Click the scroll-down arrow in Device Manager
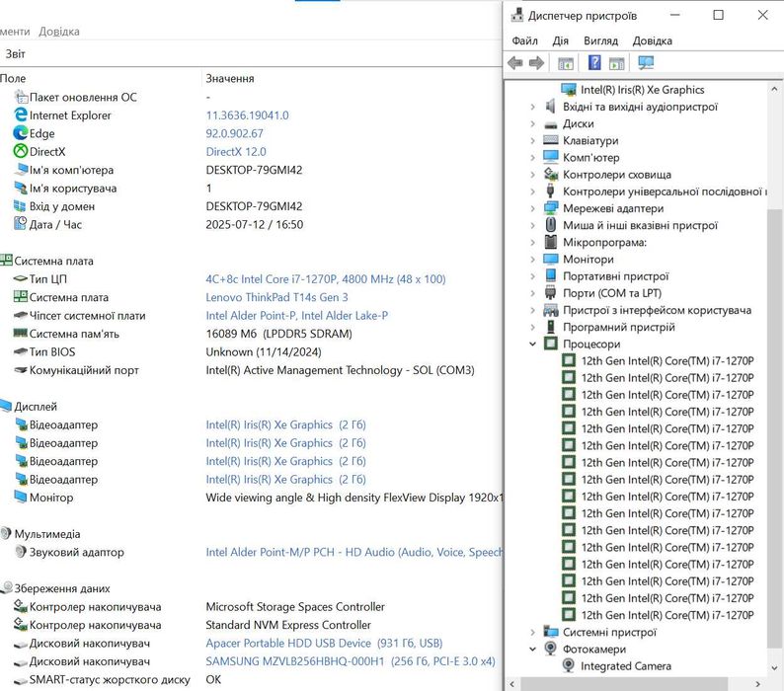Image resolution: width=784 pixels, height=691 pixels. 774,668
